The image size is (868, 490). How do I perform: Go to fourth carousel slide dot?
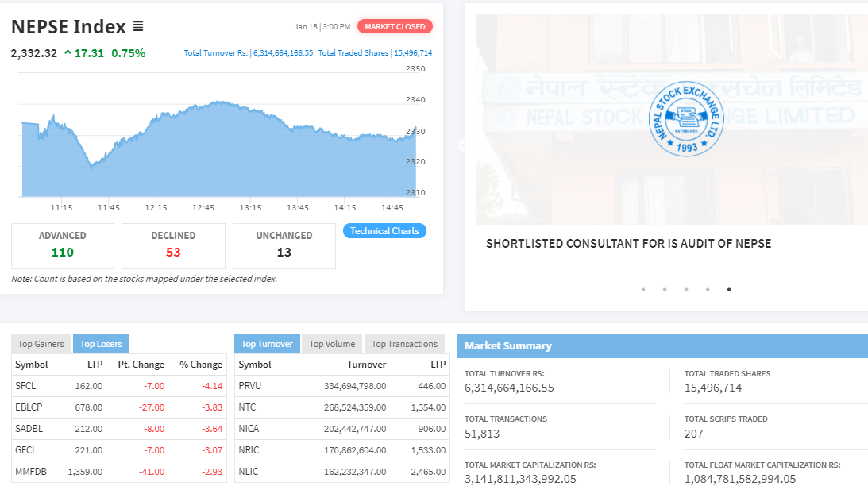click(x=708, y=290)
